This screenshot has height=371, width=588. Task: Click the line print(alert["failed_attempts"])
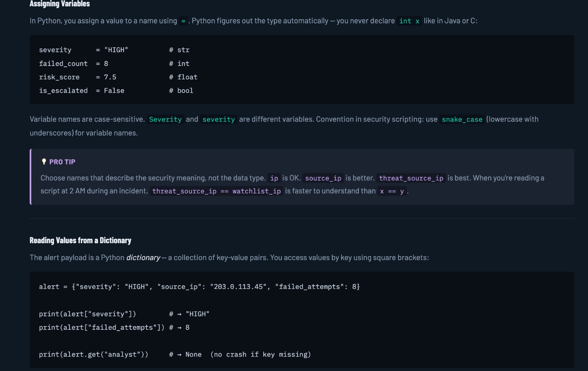(102, 327)
